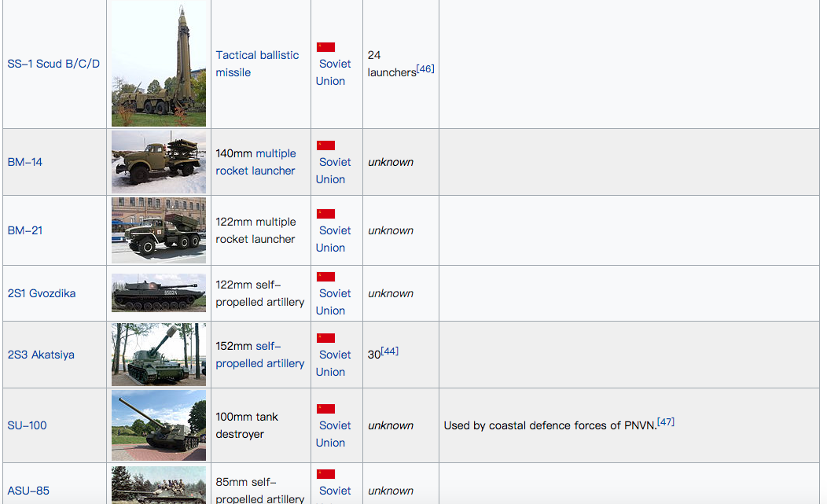Jump to citation 46 beside launchers
The width and height of the screenshot is (827, 504).
(x=425, y=68)
